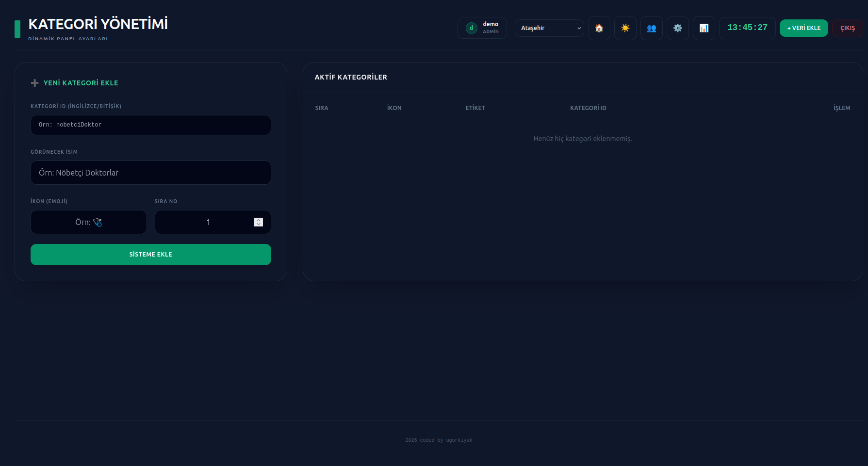Click the KATEGORİ ID column header
Screen dimensions: 868x466
point(588,108)
